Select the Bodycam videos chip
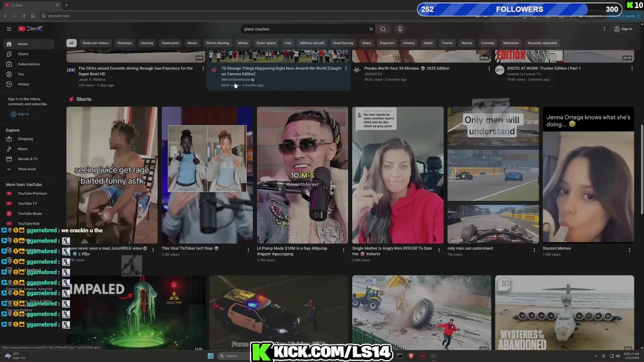The image size is (644, 362). click(x=96, y=43)
